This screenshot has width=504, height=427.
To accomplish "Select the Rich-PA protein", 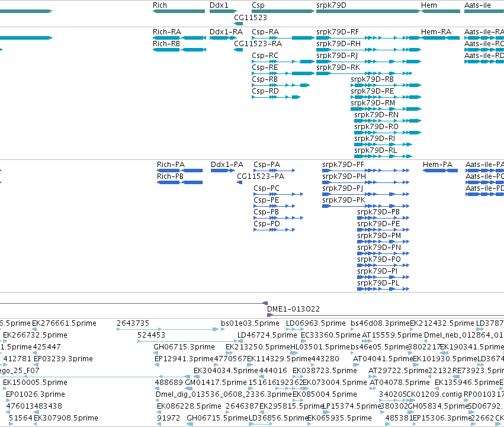I will [171, 165].
